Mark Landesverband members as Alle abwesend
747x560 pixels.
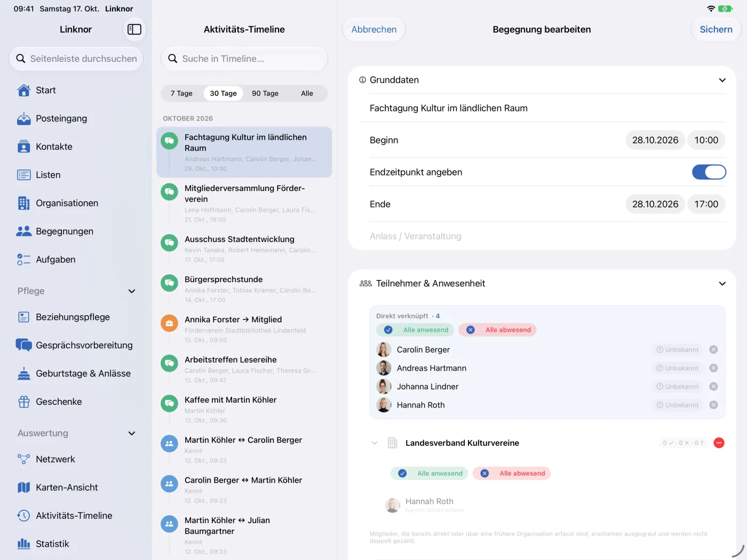[511, 474]
